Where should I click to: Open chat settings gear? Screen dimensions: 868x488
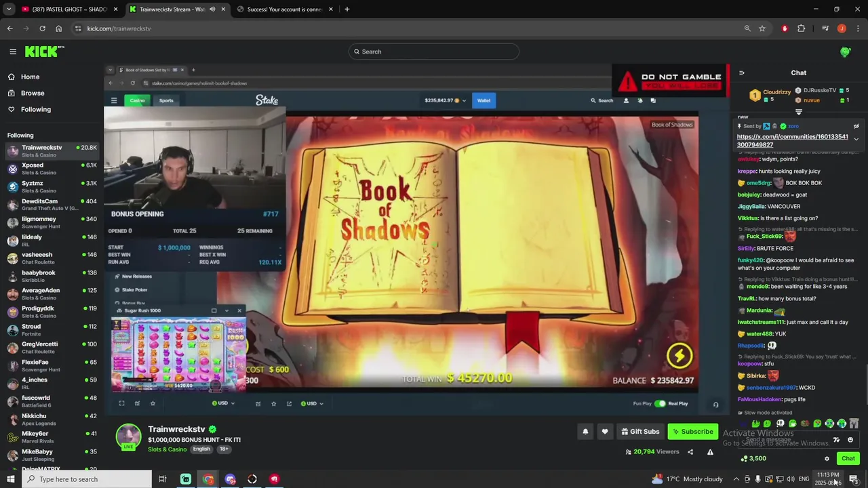tap(827, 459)
